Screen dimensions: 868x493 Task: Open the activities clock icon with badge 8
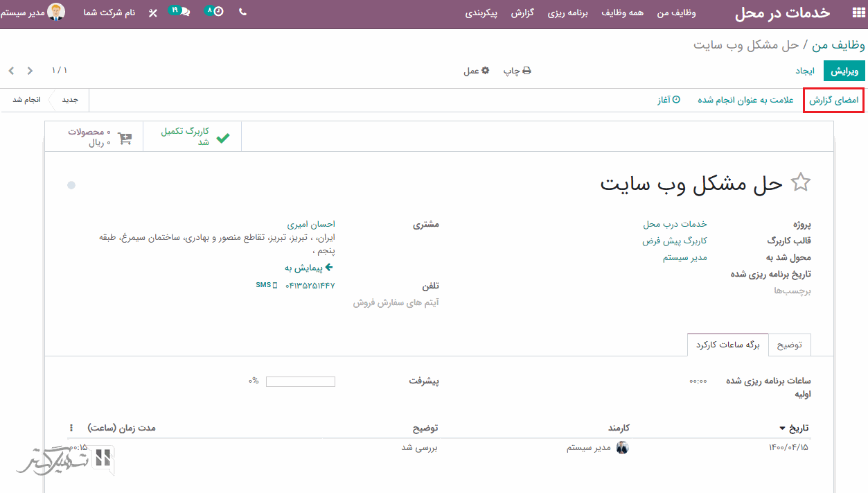point(218,12)
